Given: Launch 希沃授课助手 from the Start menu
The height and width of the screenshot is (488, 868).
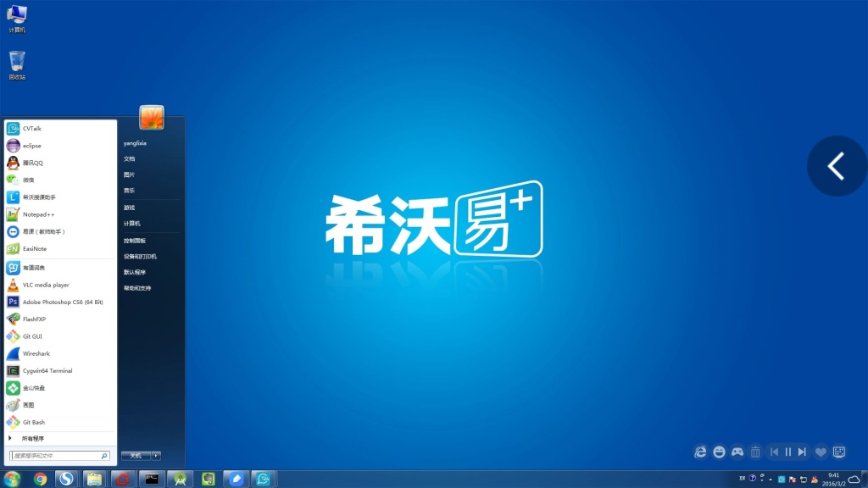Looking at the screenshot, I should (60, 197).
